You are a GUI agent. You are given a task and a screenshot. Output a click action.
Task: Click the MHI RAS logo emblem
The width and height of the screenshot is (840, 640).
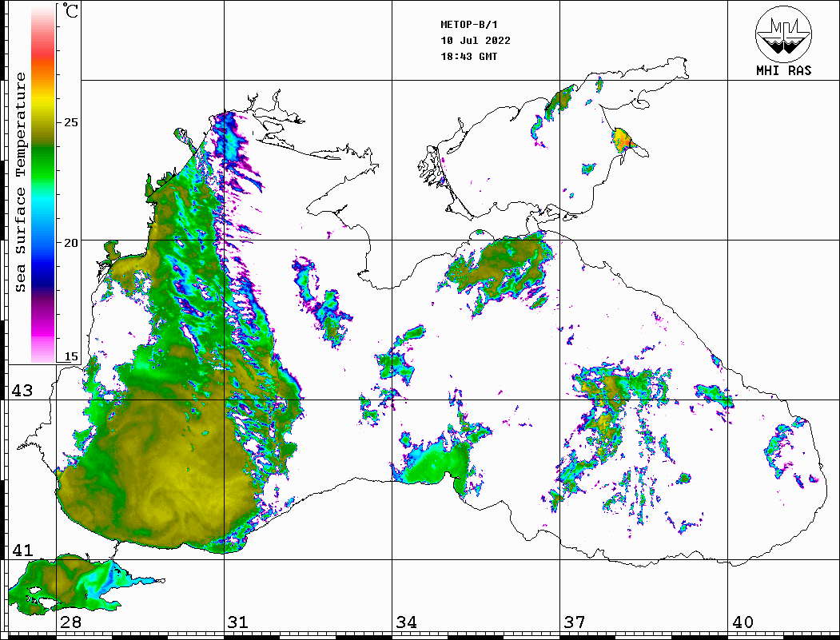click(x=783, y=34)
